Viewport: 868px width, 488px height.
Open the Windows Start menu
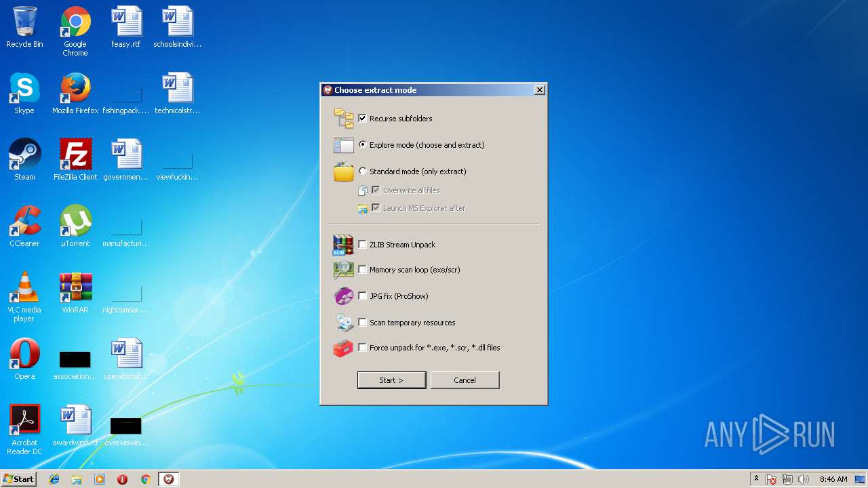pos(18,479)
